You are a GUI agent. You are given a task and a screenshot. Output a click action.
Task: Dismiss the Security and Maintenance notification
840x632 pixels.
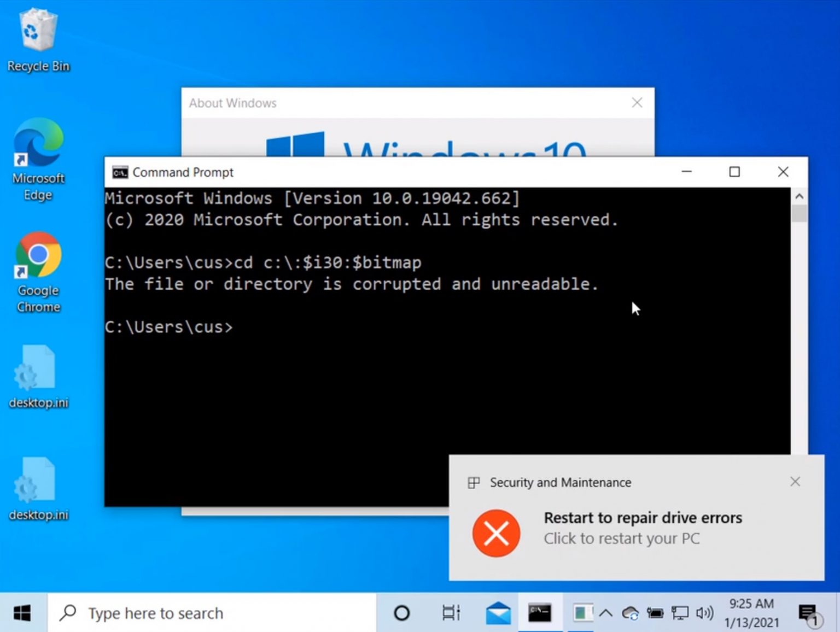(795, 482)
